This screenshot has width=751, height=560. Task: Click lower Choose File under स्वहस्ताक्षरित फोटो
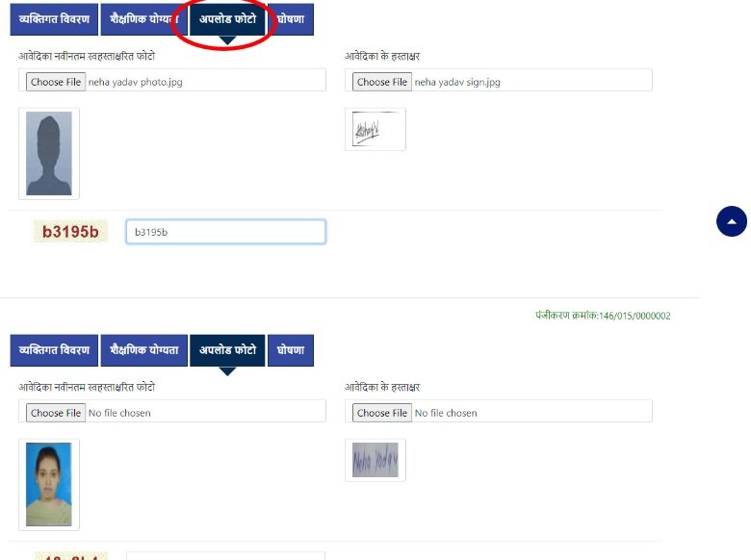pyautogui.click(x=56, y=413)
